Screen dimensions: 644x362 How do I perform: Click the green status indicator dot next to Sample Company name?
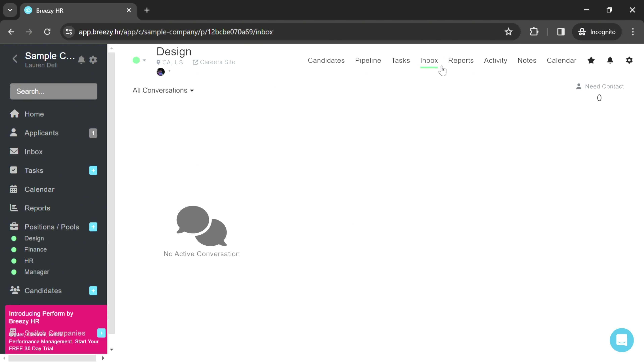point(136,60)
